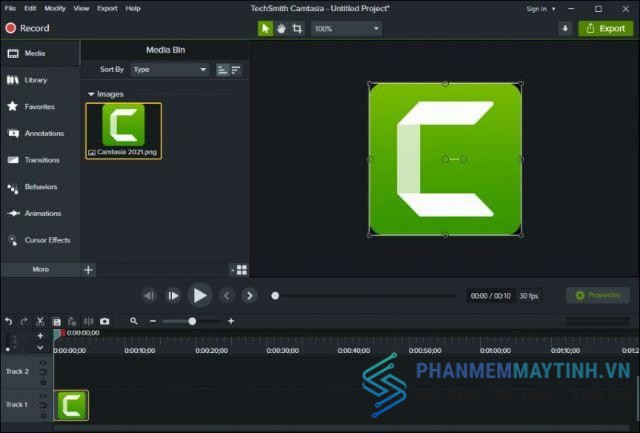This screenshot has height=433, width=640.
Task: Click the playback scrubber handle
Action: pos(275,295)
